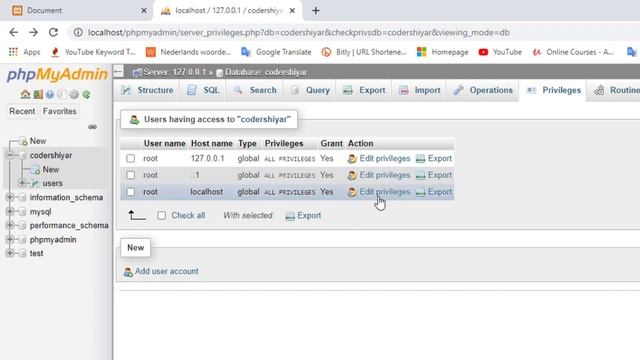
Task: Click the Export icon in the localhost row
Action: point(420,192)
